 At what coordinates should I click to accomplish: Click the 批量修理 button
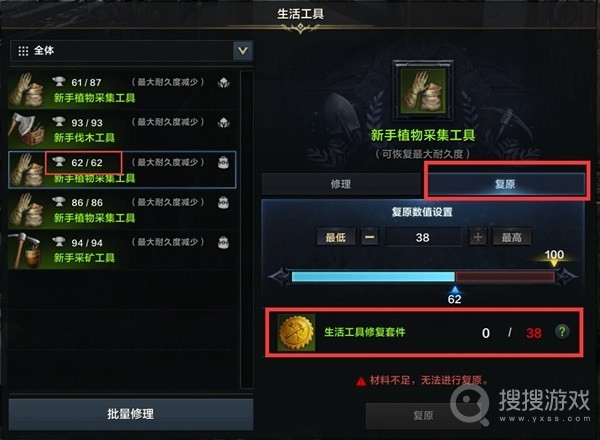pos(131,414)
